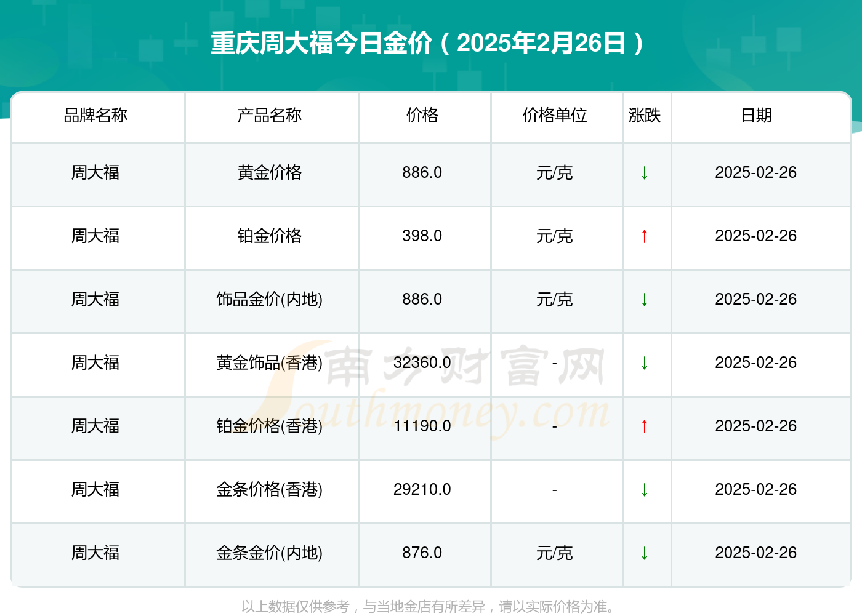
Task: Click date 2025-02-26 in 黄金价格 row
Action: click(x=756, y=173)
